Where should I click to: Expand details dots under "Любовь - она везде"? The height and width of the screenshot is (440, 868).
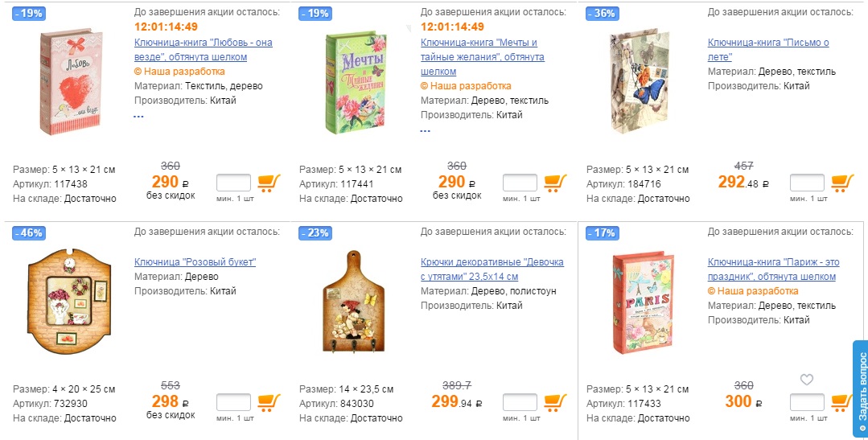pyautogui.click(x=138, y=116)
